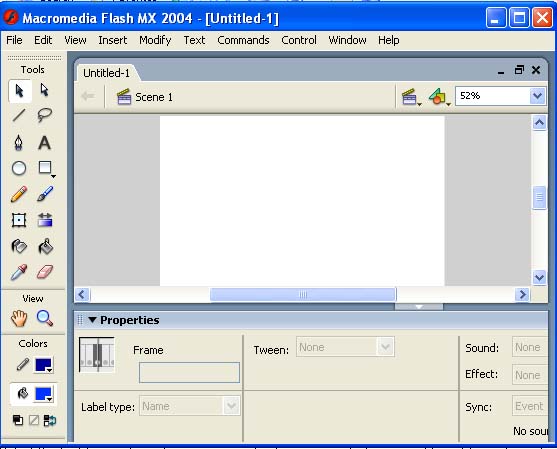Open the 52% zoom dropdown arrow

tap(537, 96)
